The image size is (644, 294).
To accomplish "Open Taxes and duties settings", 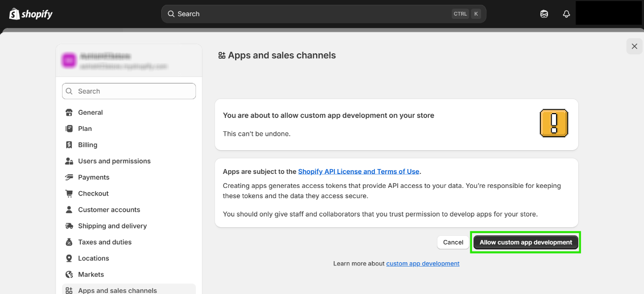I will point(105,242).
